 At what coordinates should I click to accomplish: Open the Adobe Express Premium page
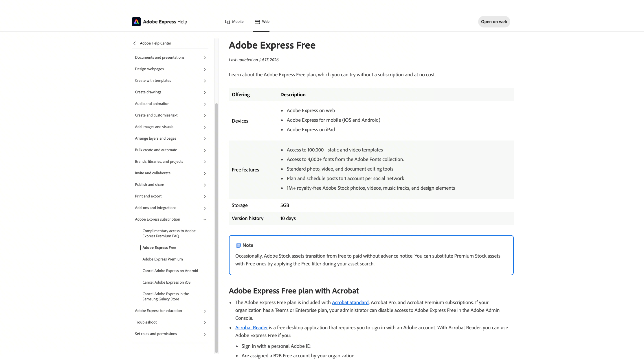coord(163,259)
